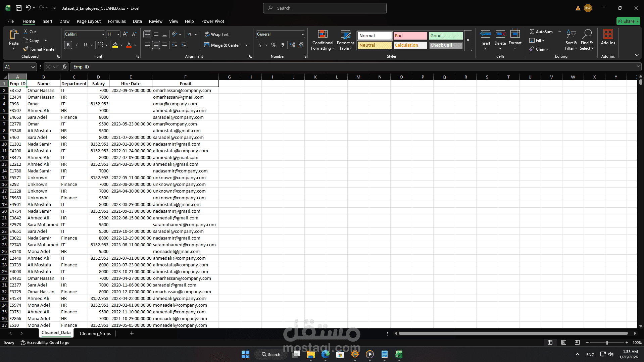644x362 pixels.
Task: Add a new sheet with plus button
Action: 132,333
